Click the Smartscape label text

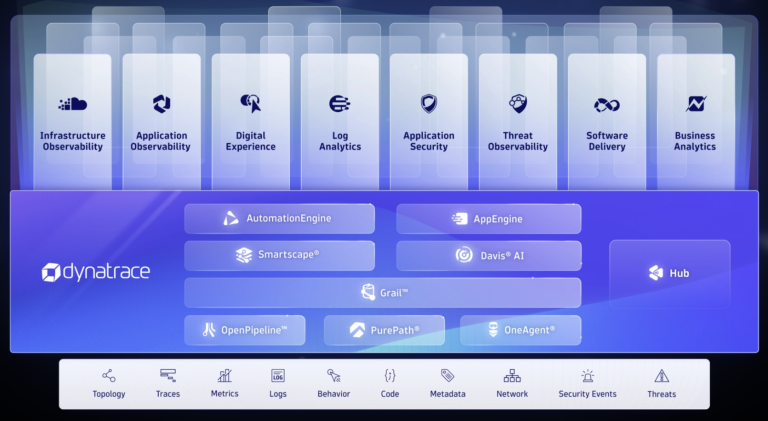coord(288,255)
